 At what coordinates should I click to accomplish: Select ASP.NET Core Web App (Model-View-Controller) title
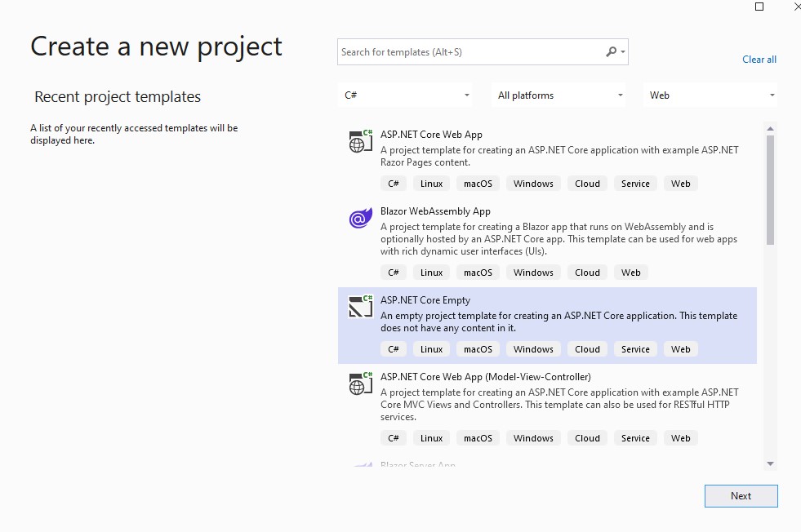[485, 377]
